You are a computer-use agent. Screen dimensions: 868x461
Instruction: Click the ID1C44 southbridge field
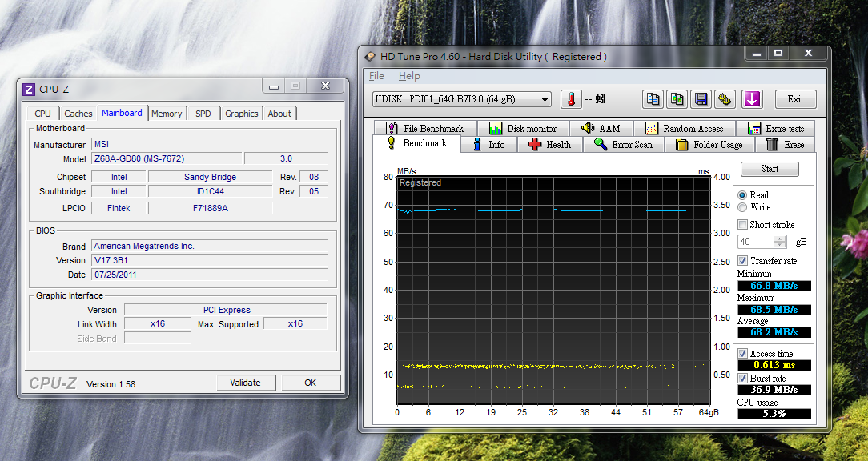[x=211, y=191]
